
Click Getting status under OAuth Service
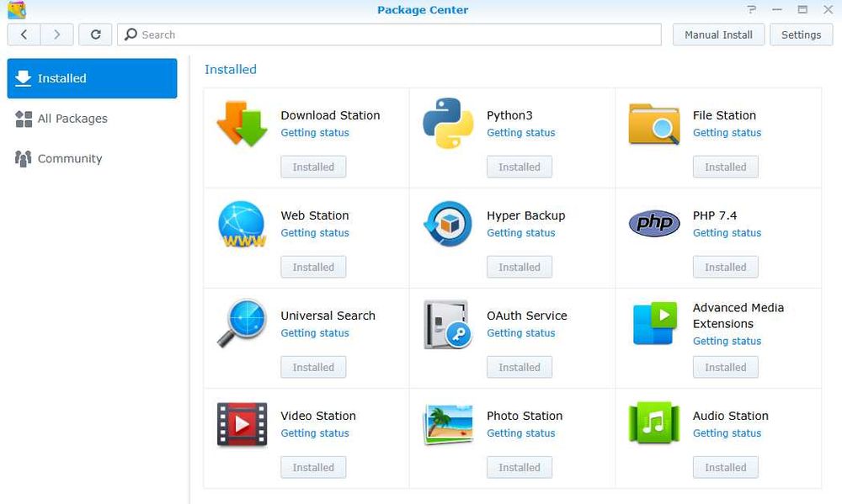pos(521,333)
